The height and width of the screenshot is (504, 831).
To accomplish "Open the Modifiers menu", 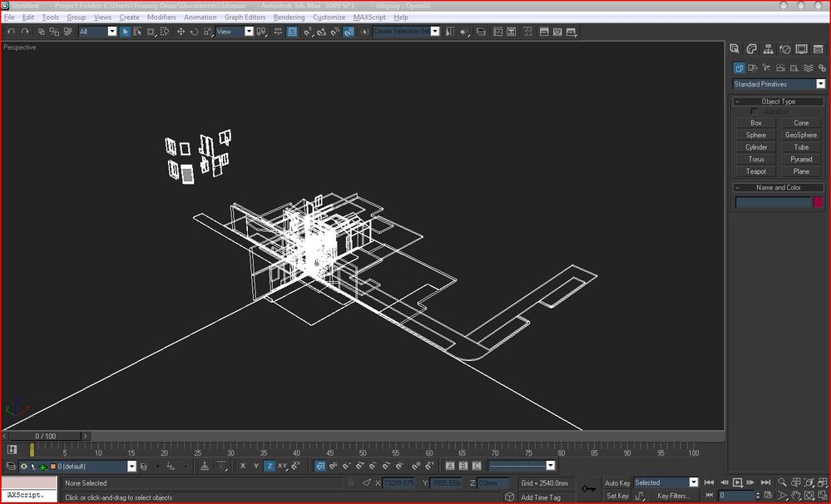I will point(161,17).
